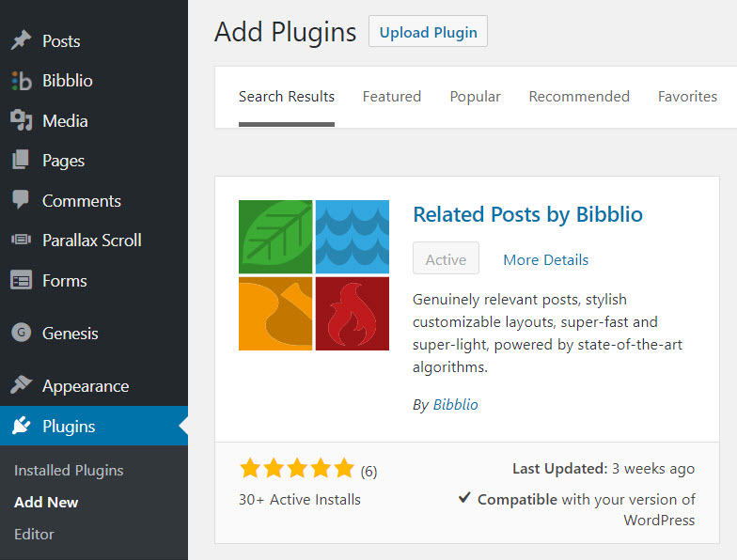Image resolution: width=737 pixels, height=560 pixels.
Task: Switch to the Featured tab
Action: click(x=391, y=97)
